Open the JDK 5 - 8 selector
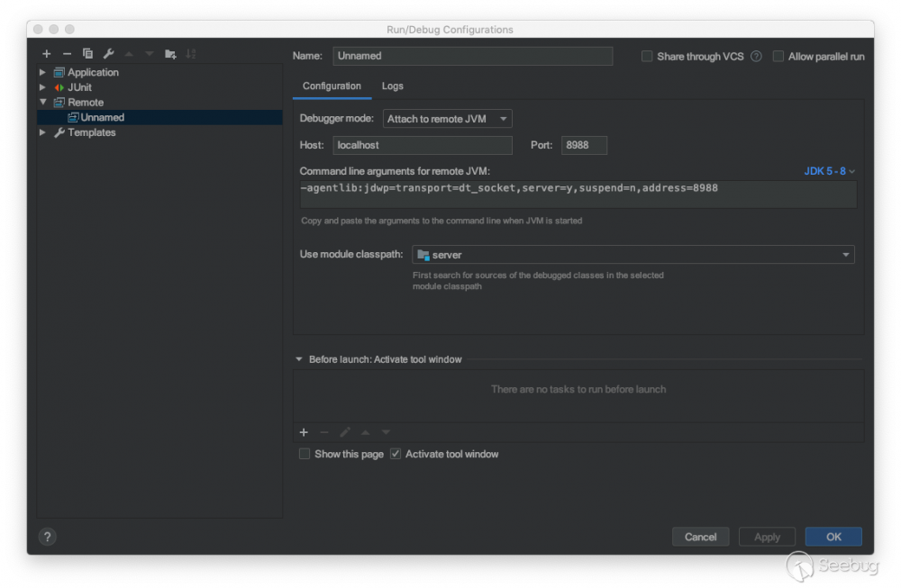 [x=827, y=170]
